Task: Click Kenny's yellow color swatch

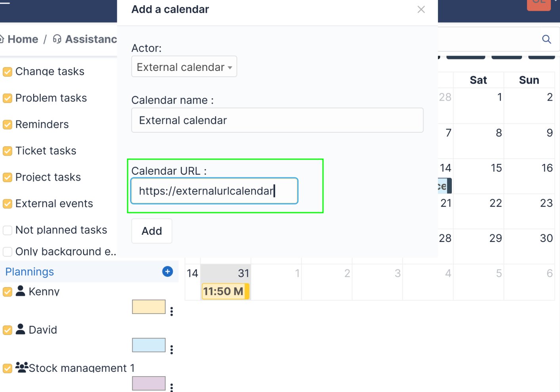Action: tap(149, 306)
